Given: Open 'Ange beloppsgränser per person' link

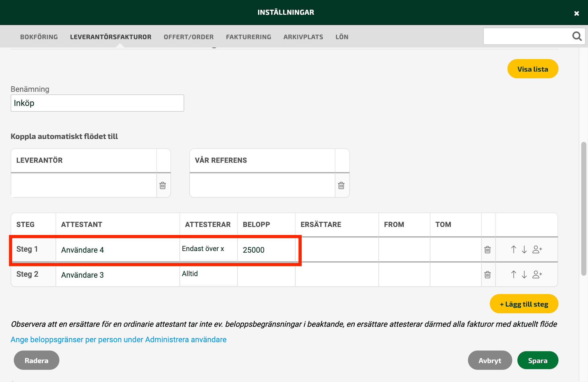Looking at the screenshot, I should 118,340.
